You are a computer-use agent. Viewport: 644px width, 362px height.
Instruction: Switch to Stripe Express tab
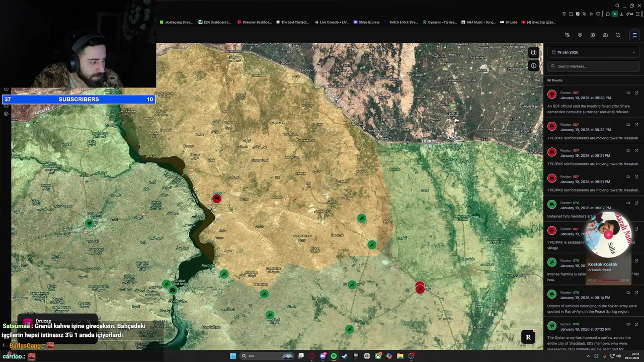click(x=366, y=22)
